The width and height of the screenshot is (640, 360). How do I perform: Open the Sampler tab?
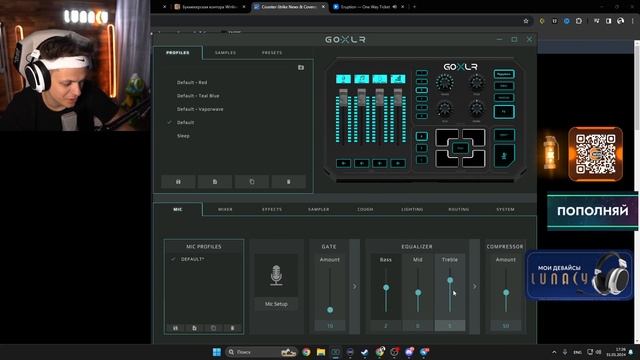point(318,209)
